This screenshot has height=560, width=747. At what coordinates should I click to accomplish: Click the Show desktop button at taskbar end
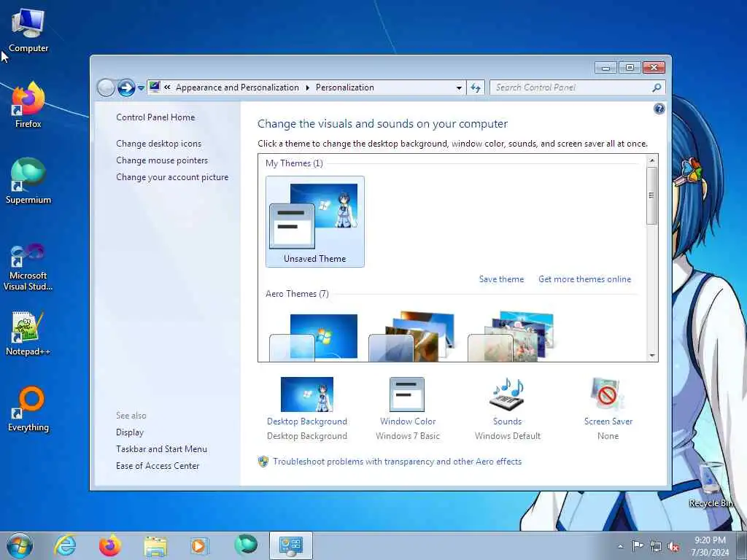[x=742, y=545]
